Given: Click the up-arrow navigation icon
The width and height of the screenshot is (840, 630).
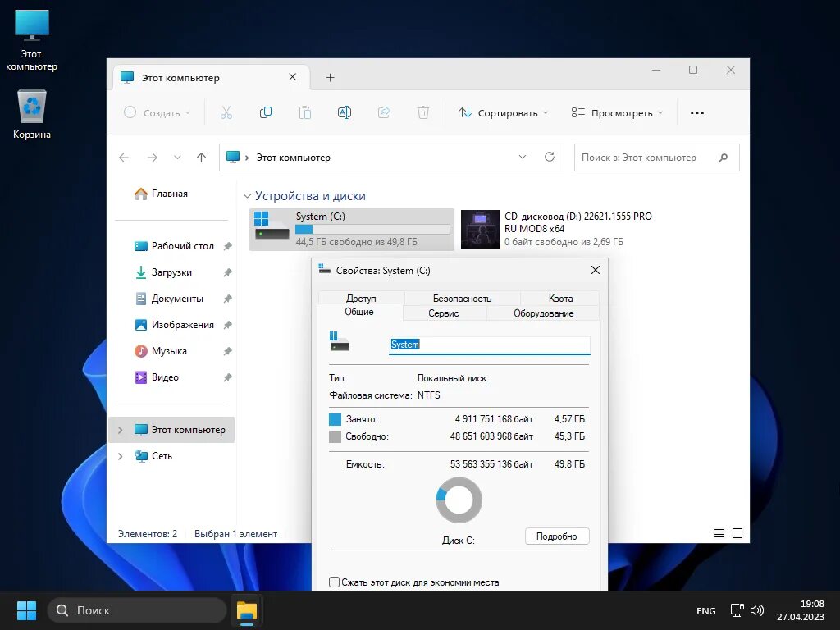Looking at the screenshot, I should pos(202,157).
